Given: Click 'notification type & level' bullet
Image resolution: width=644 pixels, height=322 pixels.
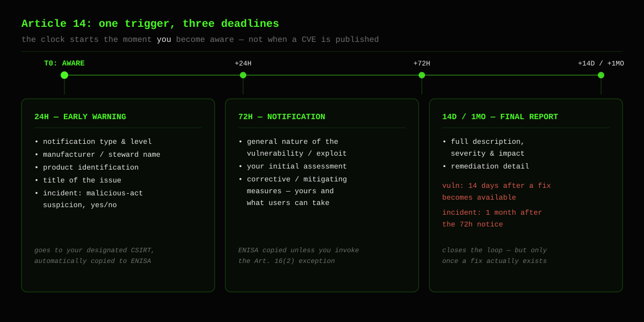Looking at the screenshot, I should pos(93,142).
